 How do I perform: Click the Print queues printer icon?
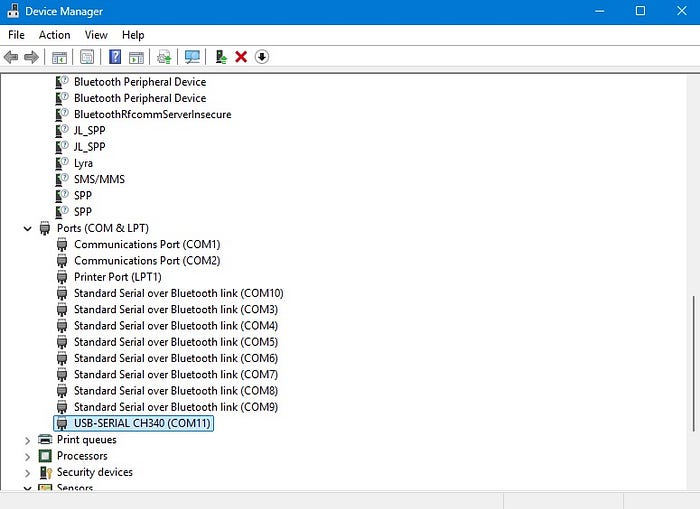(45, 439)
